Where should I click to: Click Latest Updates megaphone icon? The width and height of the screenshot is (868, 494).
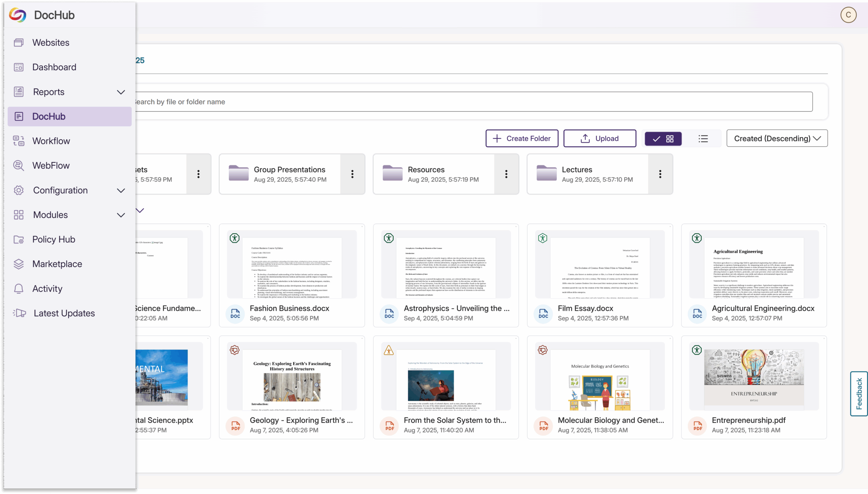tap(19, 313)
